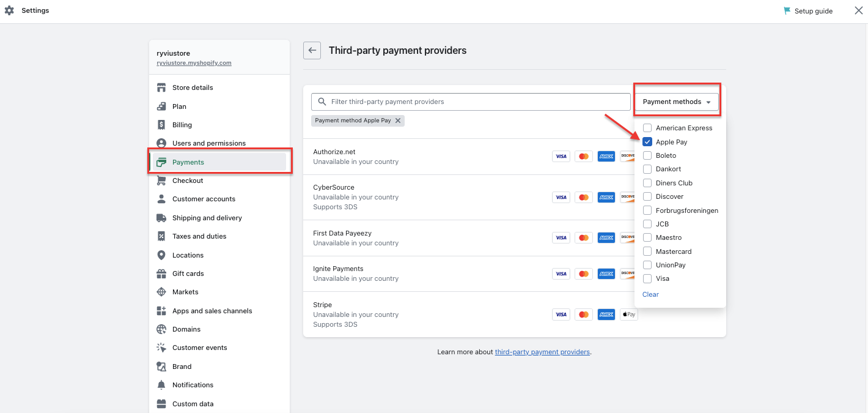Viewport: 868px width, 413px height.
Task: Click the Visa icon beside Stripe
Action: coord(561,314)
